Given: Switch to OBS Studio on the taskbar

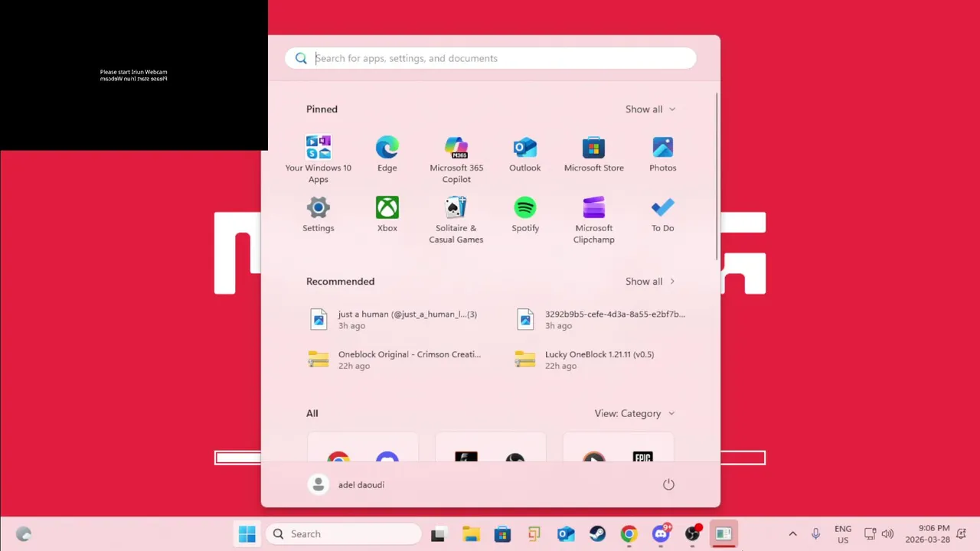Looking at the screenshot, I should (x=692, y=534).
